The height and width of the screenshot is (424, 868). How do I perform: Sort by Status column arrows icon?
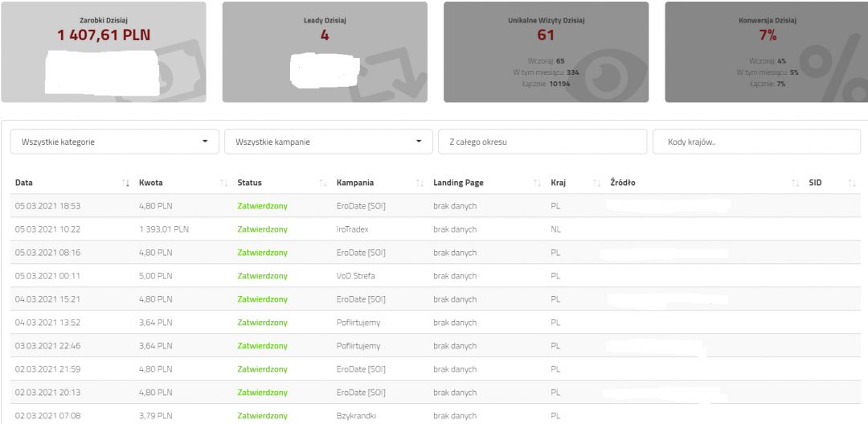coord(323,183)
